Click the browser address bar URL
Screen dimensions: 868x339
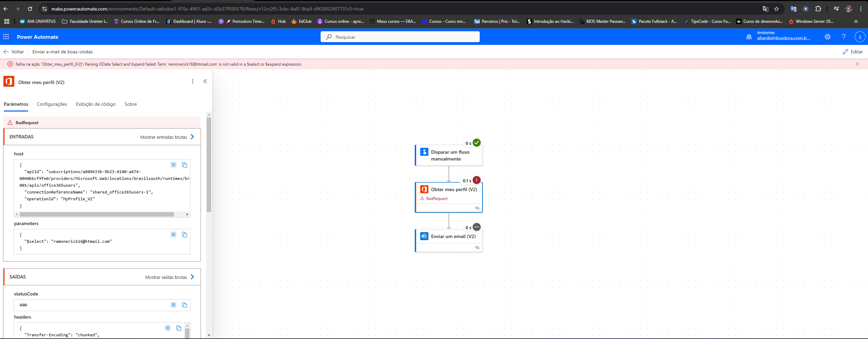pyautogui.click(x=207, y=9)
